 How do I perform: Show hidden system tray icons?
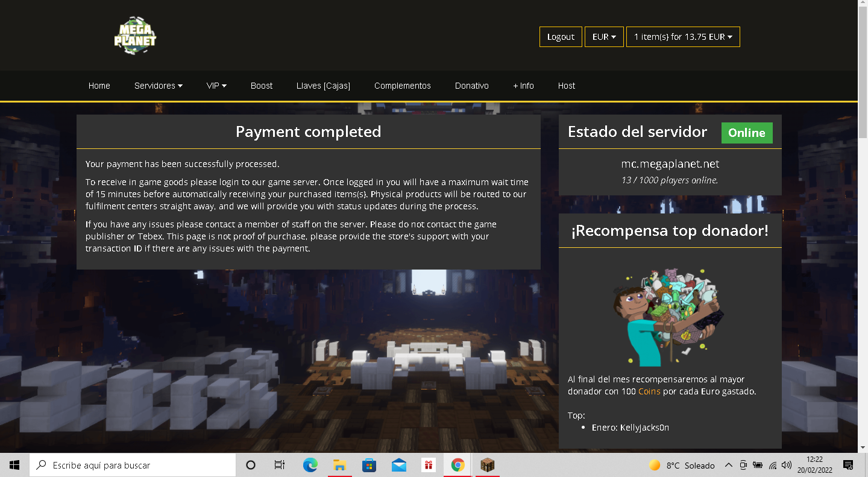[x=729, y=465]
